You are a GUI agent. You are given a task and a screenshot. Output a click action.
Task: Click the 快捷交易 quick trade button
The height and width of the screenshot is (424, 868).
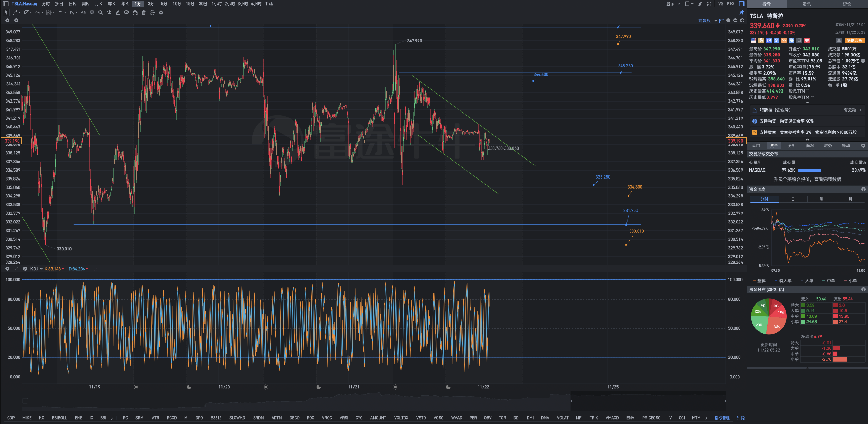[855, 40]
